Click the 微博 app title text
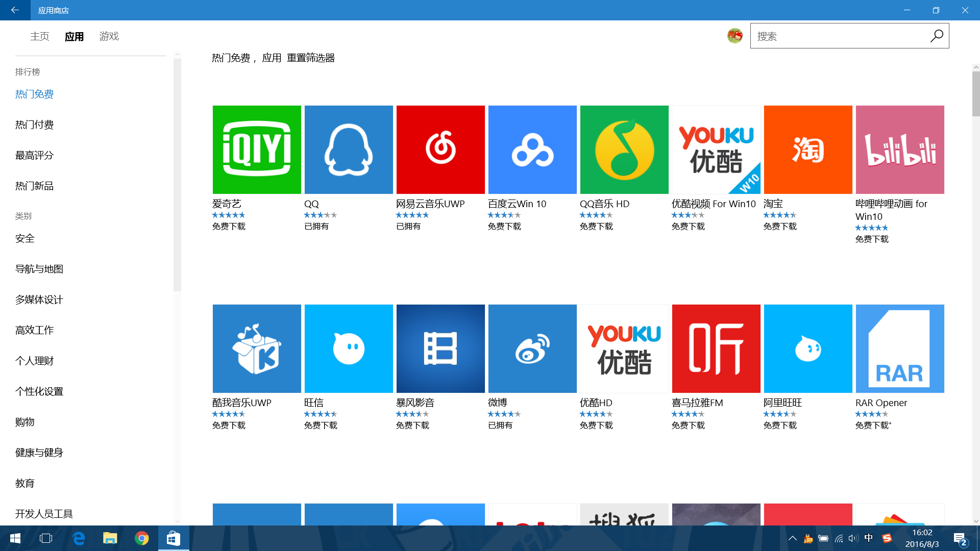 tap(498, 403)
